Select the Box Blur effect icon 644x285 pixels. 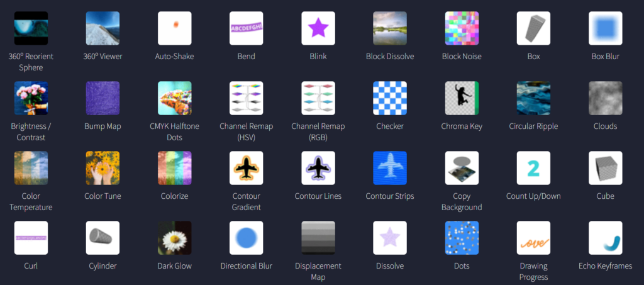(605, 28)
